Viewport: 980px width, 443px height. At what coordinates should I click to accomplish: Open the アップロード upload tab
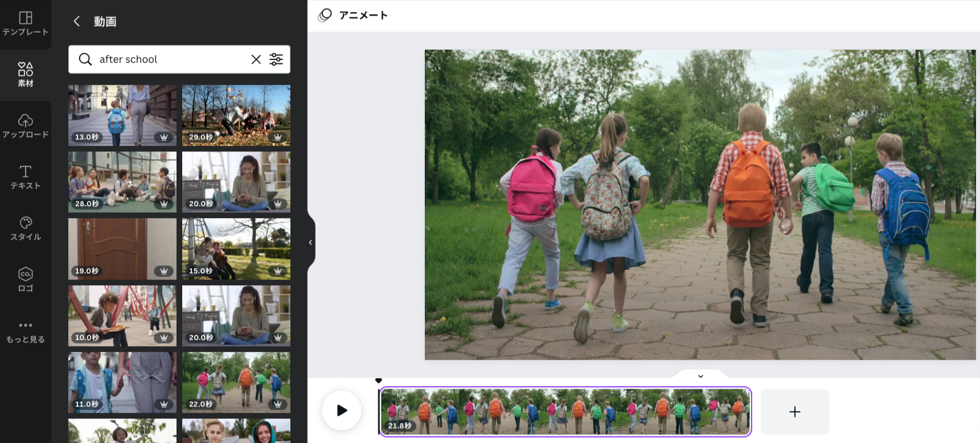pyautogui.click(x=25, y=126)
